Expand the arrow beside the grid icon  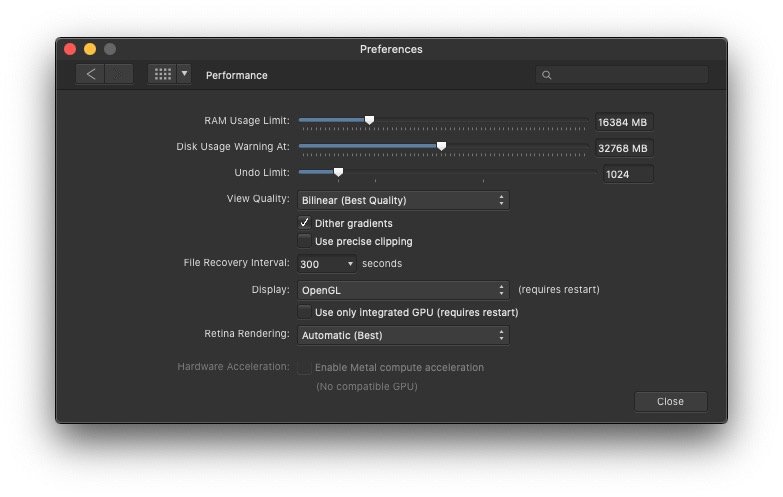(x=184, y=74)
